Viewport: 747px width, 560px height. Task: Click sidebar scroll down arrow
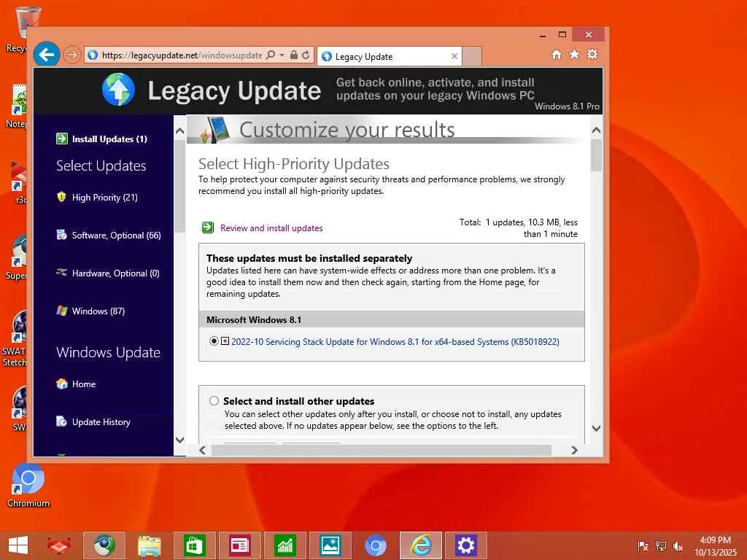[179, 440]
